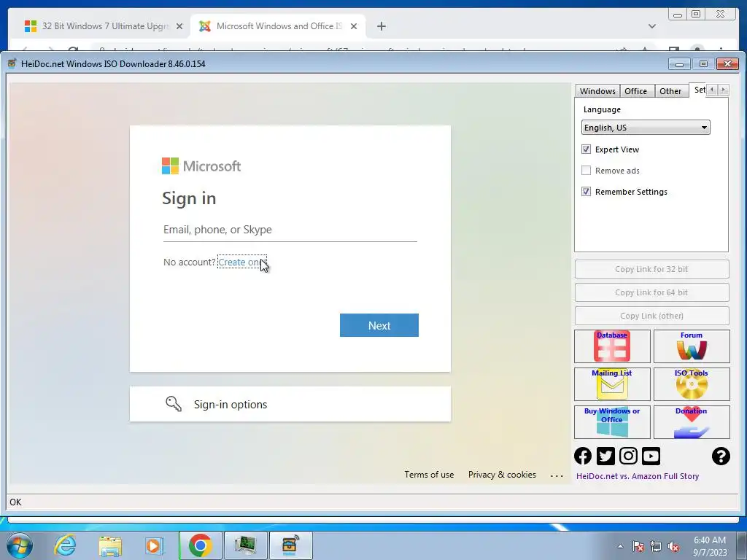This screenshot has width=747, height=560.
Task: Select the Settings tab
Action: [699, 90]
